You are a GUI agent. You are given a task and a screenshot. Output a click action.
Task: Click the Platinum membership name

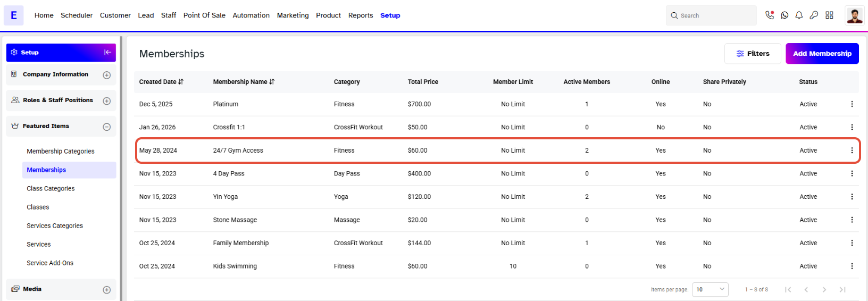(226, 104)
